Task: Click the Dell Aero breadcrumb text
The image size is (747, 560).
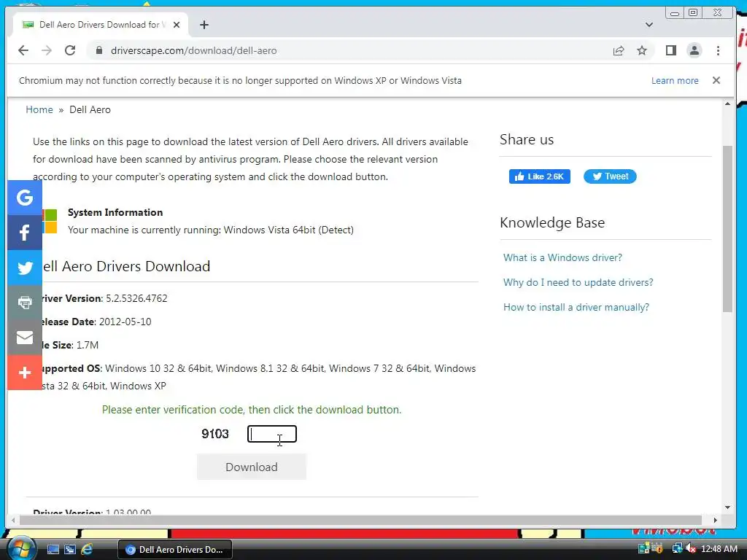Action: coord(90,109)
